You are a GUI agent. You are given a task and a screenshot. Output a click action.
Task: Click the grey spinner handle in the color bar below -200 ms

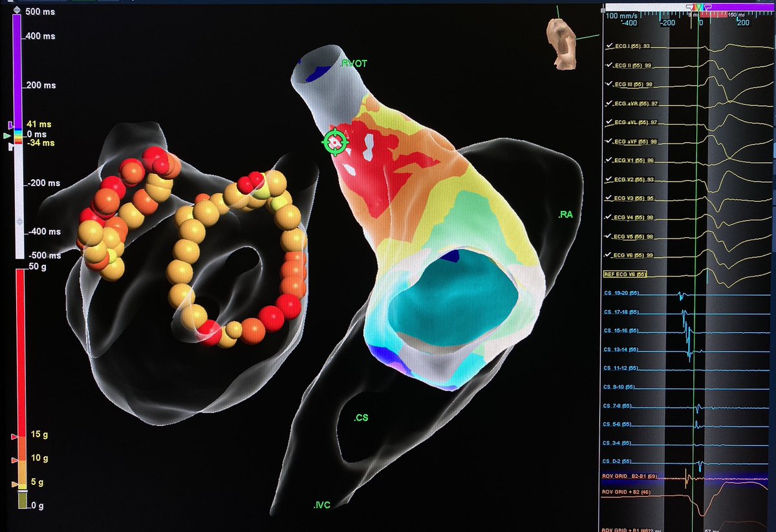coord(18,221)
